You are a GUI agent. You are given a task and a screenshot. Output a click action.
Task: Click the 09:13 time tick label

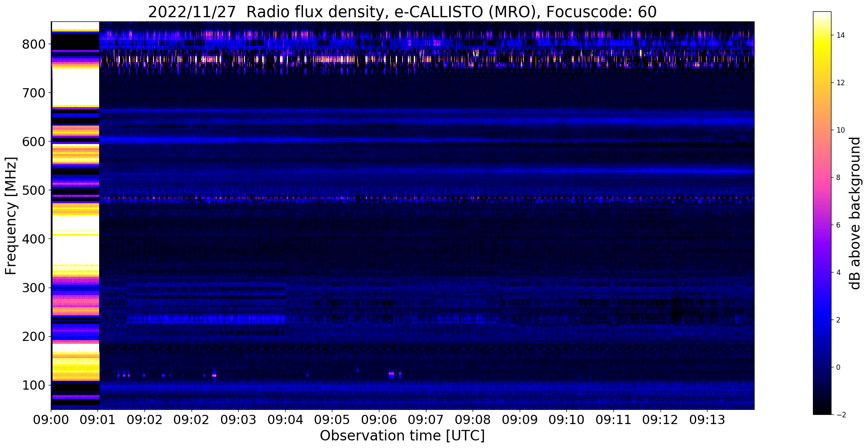coord(707,420)
